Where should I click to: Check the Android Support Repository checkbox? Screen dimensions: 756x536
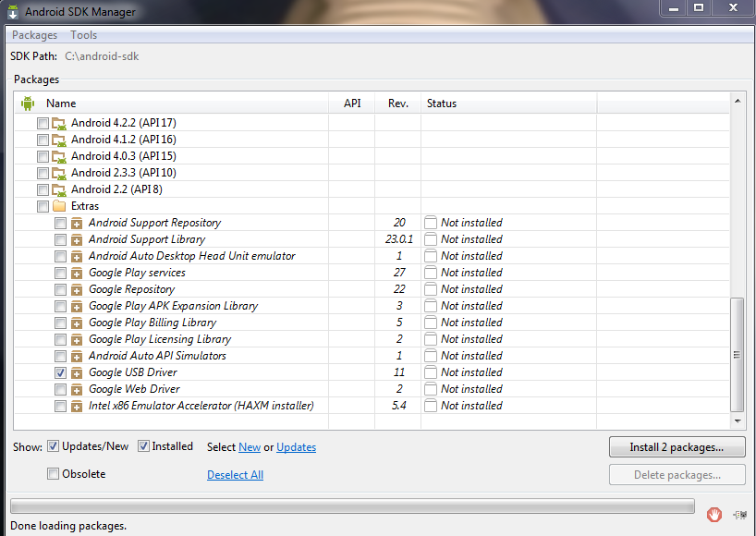click(x=60, y=223)
